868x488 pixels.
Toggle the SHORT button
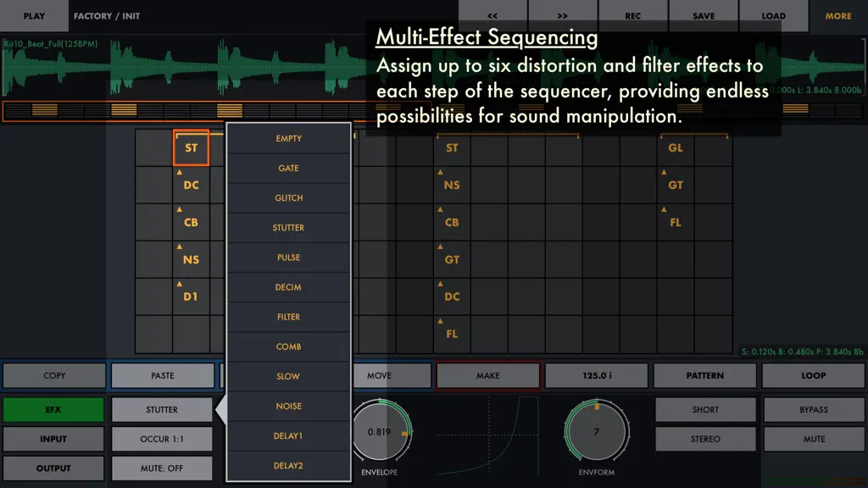click(x=705, y=410)
